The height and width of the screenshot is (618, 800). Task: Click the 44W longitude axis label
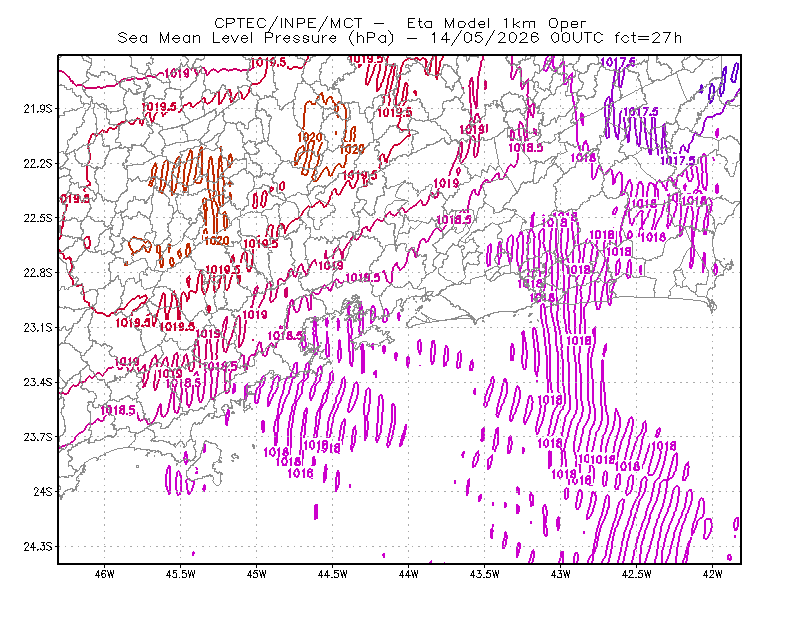pyautogui.click(x=409, y=574)
